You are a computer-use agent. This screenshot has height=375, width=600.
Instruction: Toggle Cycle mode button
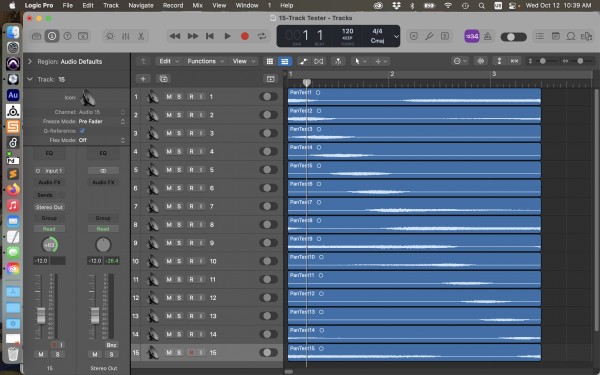point(262,36)
